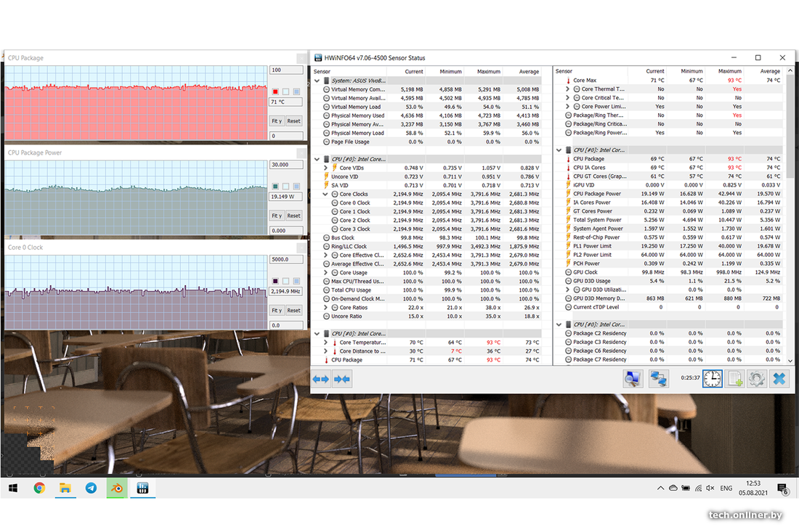Expand the Core Temperatures group
The height and width of the screenshot is (532, 799).
pos(326,343)
